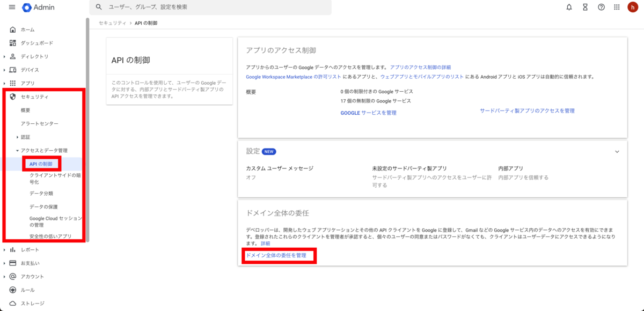This screenshot has height=311, width=644.
Task: Click 内部アプリ setting
Action: 510,168
